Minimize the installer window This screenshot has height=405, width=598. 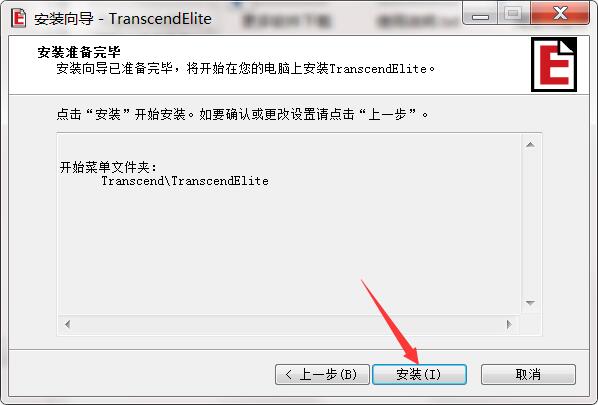pos(480,14)
